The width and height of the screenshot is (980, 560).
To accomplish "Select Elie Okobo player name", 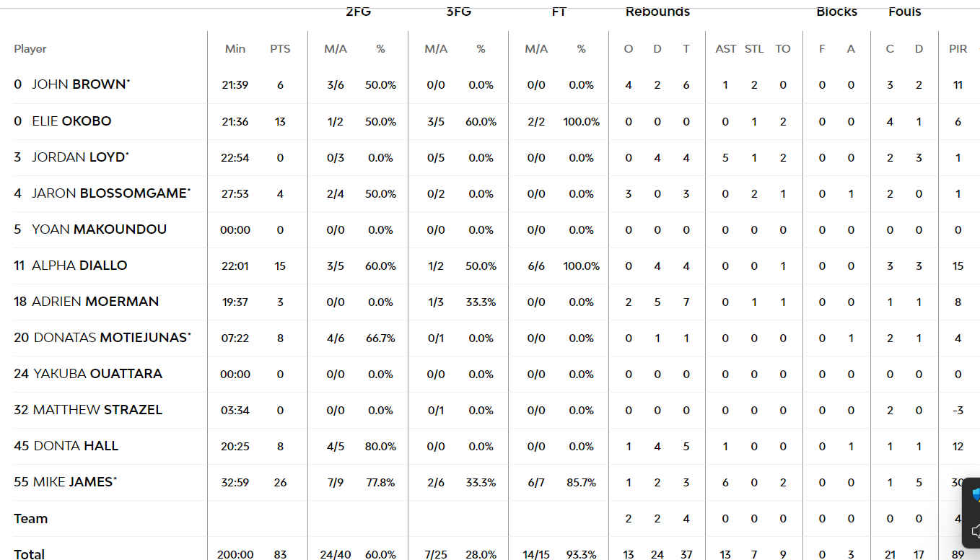I will 71,121.
